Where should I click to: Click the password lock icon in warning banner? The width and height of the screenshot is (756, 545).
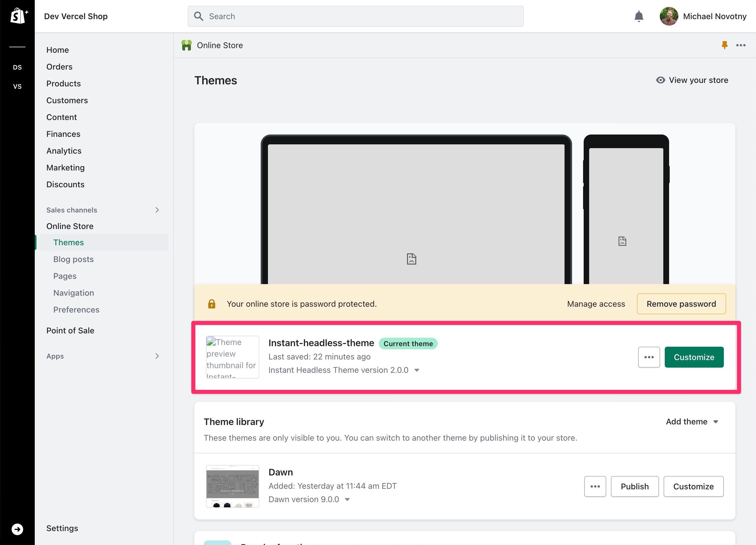(x=211, y=304)
